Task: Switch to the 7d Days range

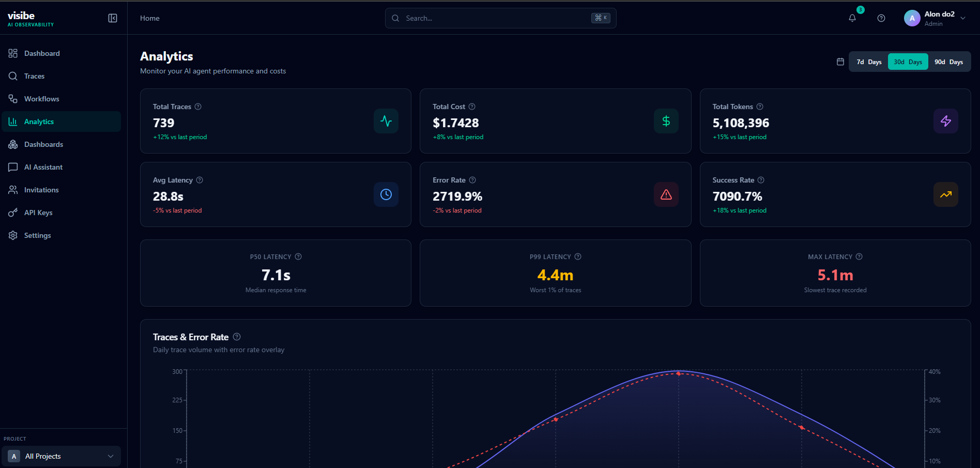Action: click(868, 62)
